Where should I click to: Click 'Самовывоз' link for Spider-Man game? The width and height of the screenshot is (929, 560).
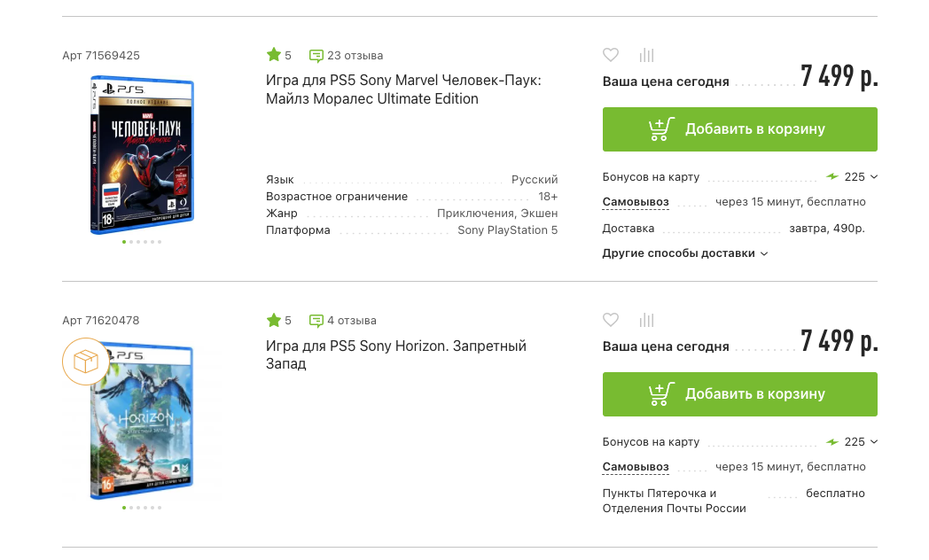point(635,202)
